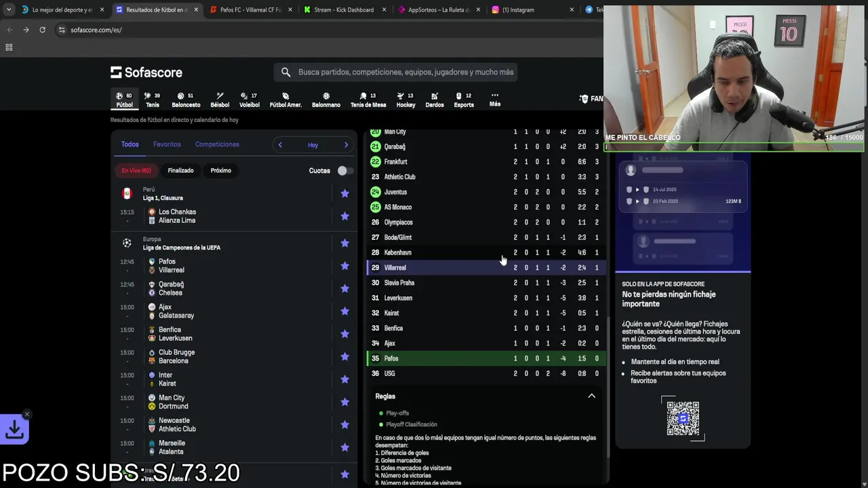Collapse the Reglas section chevron
The image size is (868, 488).
(591, 396)
